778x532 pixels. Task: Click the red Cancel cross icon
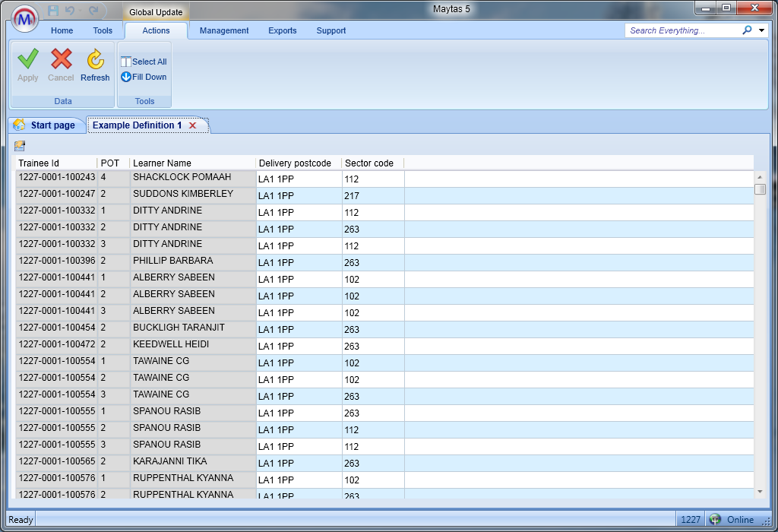[x=61, y=59]
